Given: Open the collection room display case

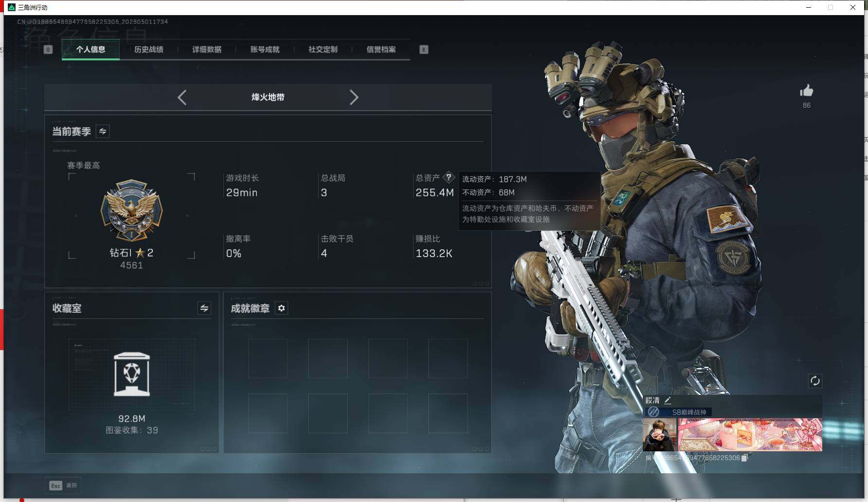Looking at the screenshot, I should [132, 374].
